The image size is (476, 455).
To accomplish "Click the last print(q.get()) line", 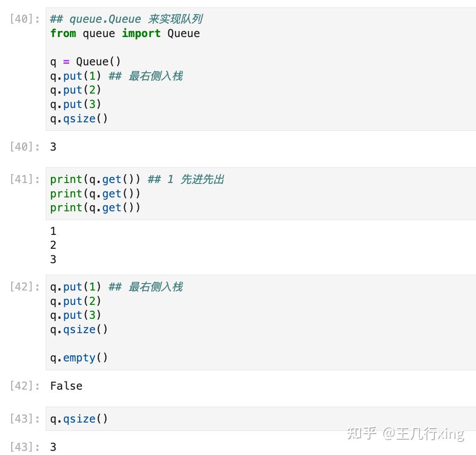I will 95,208.
